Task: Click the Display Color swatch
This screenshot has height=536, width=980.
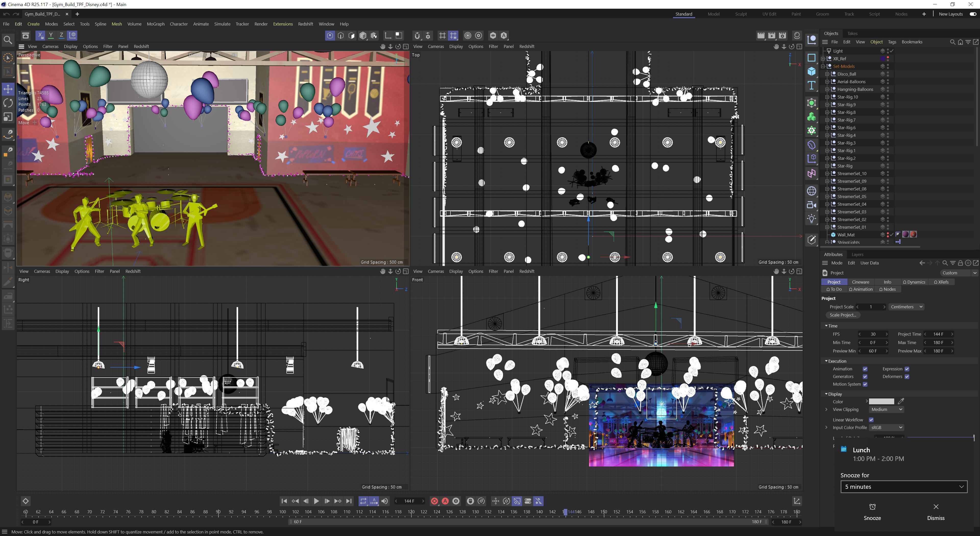Action: 881,402
